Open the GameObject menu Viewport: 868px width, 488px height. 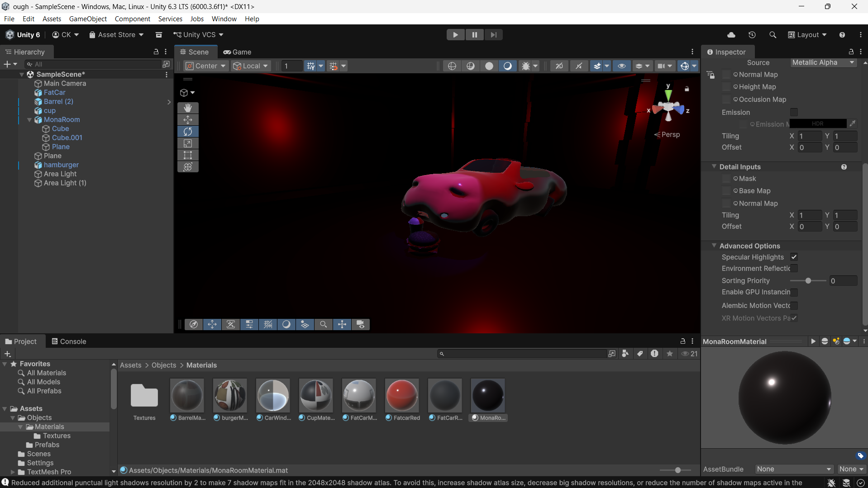[x=88, y=19]
